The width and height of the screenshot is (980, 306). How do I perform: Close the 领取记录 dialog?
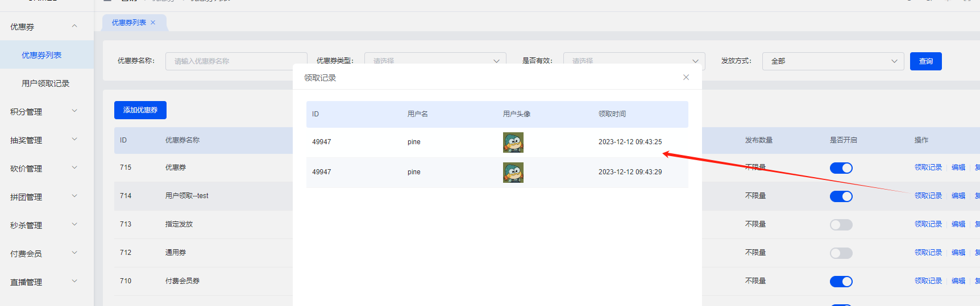686,77
